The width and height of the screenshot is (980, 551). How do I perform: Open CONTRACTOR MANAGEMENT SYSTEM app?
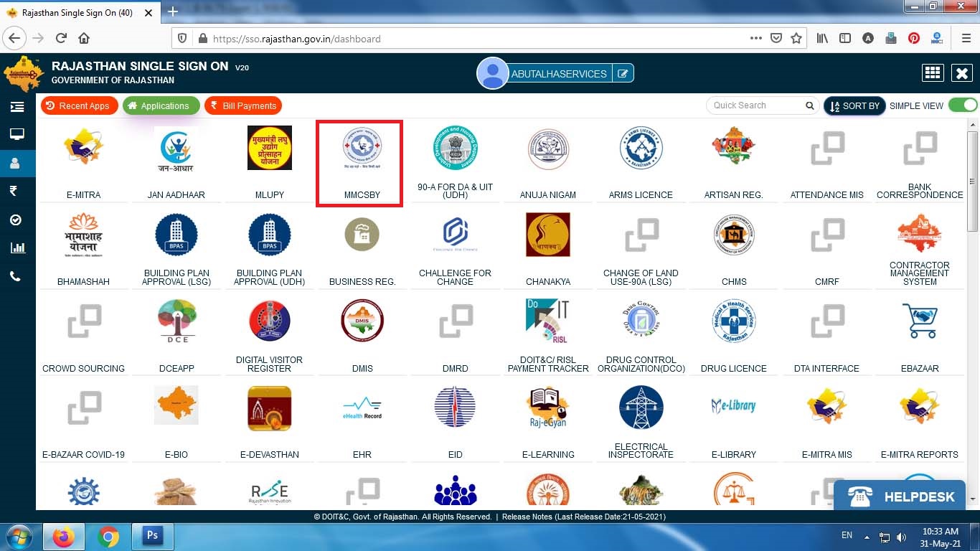[x=920, y=234]
